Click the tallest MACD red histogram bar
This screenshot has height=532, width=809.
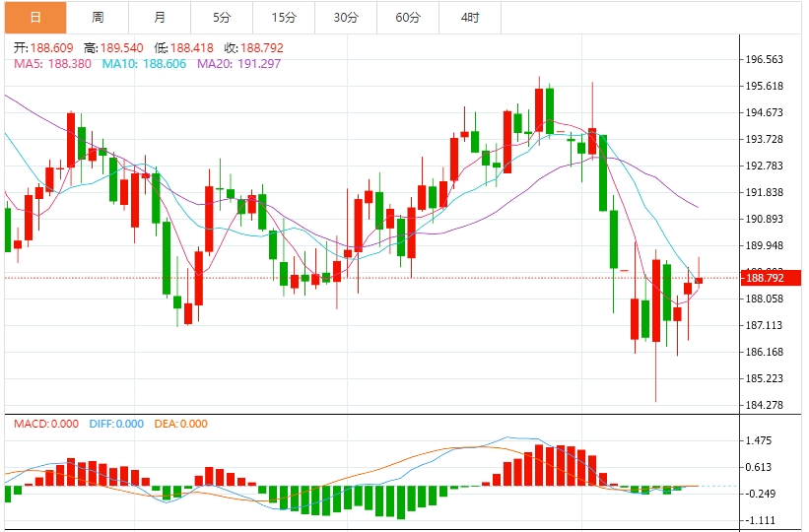click(x=539, y=465)
